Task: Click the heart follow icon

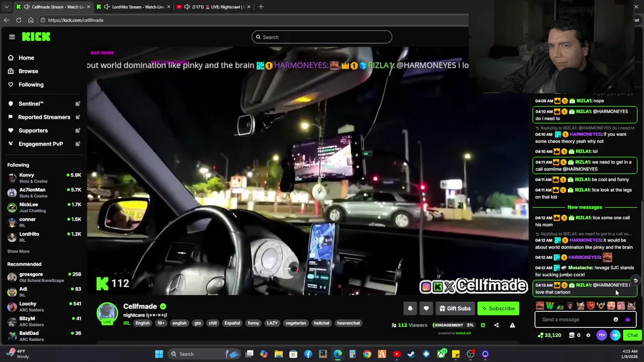Action: (426, 309)
